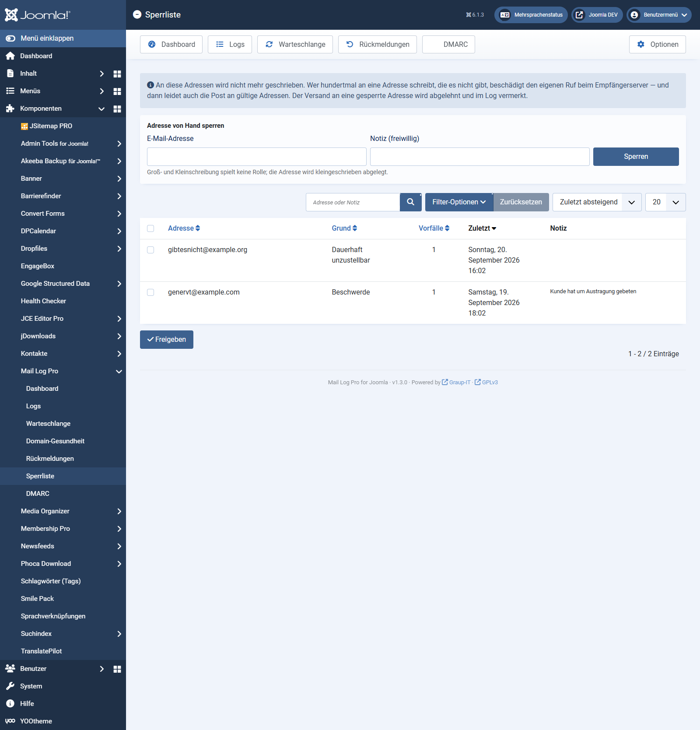Expand the Membership Pro submenu
The image size is (700, 730).
119,529
